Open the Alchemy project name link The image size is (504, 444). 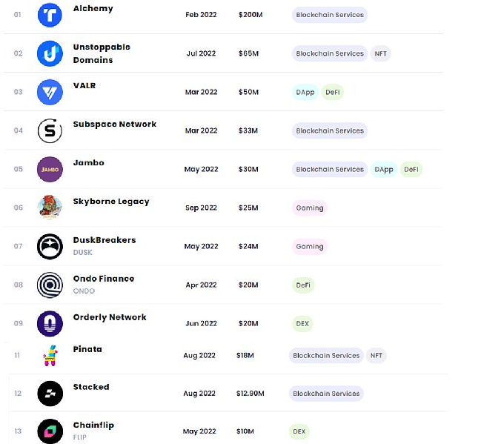93,8
